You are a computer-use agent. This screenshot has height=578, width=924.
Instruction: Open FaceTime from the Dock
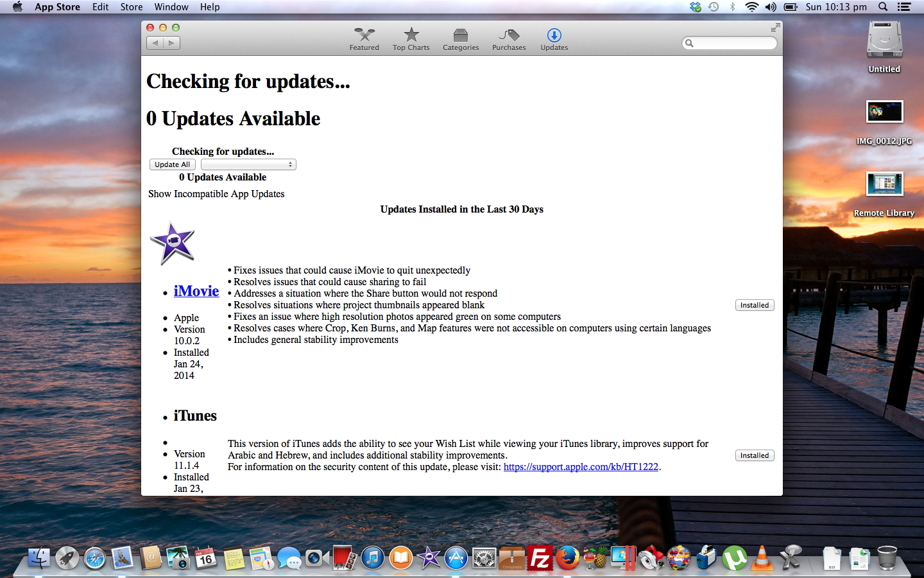point(317,557)
